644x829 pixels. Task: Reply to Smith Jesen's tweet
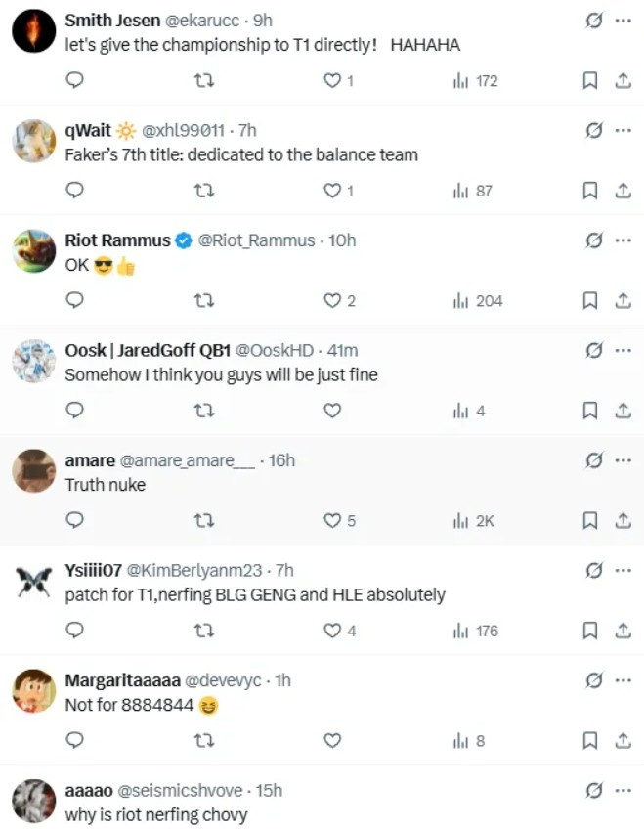[74, 80]
